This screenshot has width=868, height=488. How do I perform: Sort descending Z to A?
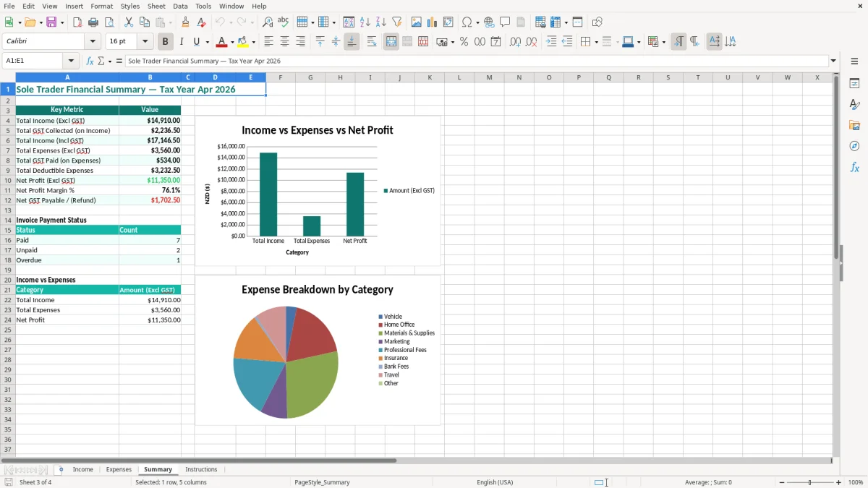(380, 22)
